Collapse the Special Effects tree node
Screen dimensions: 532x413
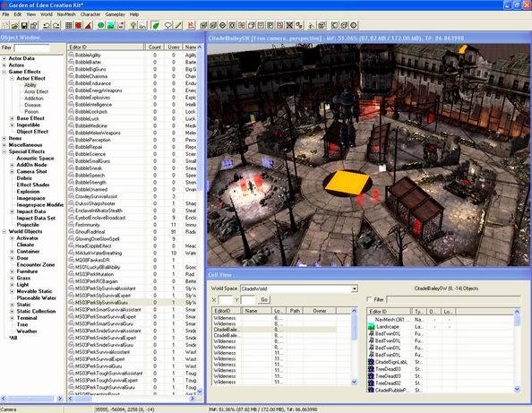pos(4,151)
